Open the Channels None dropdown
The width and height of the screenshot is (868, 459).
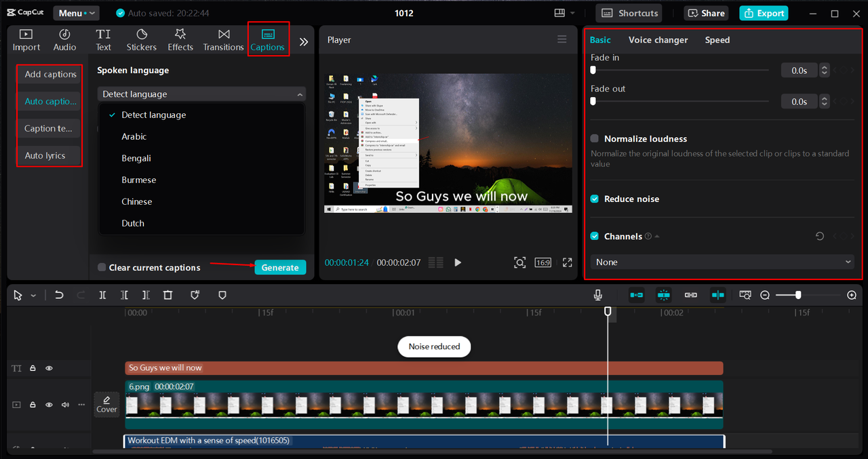[x=722, y=262]
